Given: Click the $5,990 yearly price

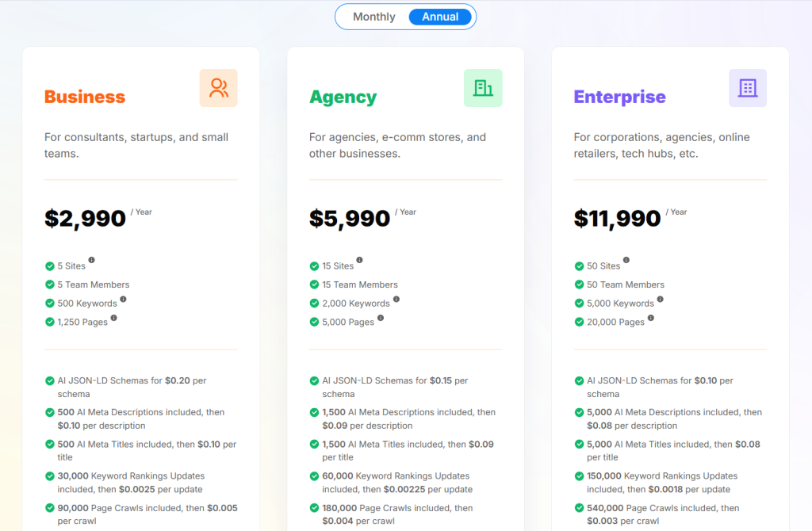Looking at the screenshot, I should [350, 219].
